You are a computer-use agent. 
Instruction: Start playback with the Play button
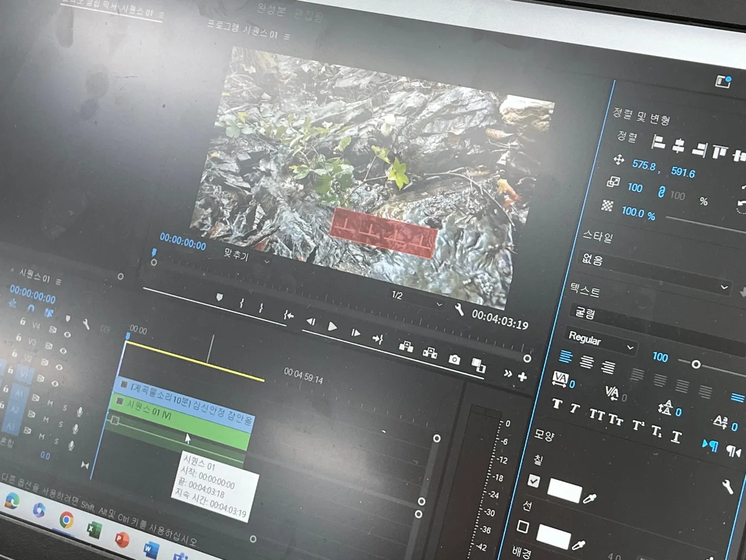[333, 326]
